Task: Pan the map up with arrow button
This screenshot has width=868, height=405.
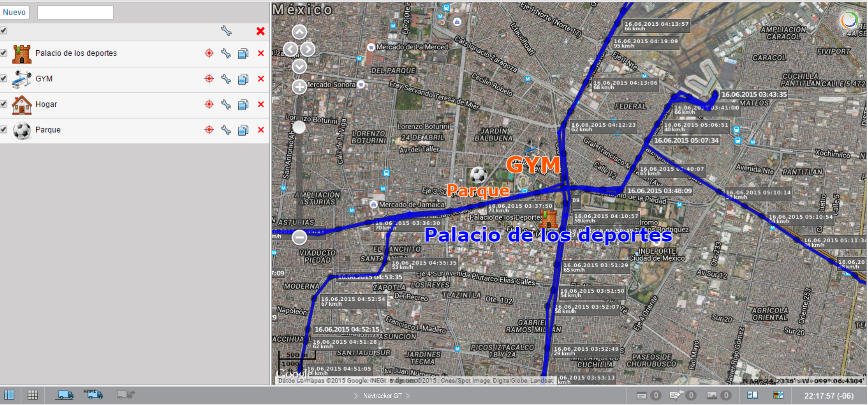Action: coord(299,32)
